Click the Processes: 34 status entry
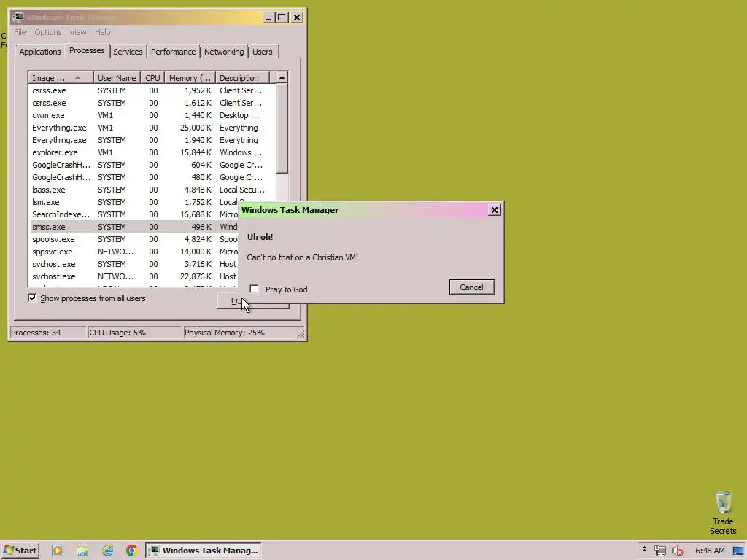The height and width of the screenshot is (560, 747). pyautogui.click(x=47, y=332)
